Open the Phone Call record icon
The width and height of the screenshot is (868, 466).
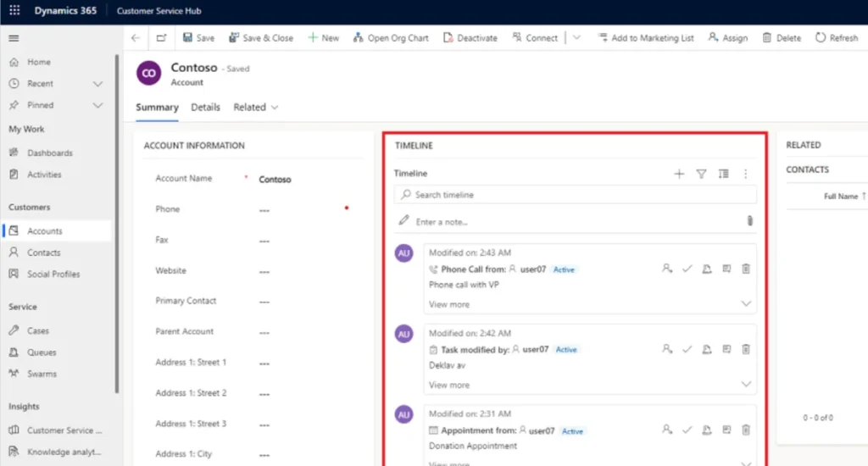[x=726, y=269]
